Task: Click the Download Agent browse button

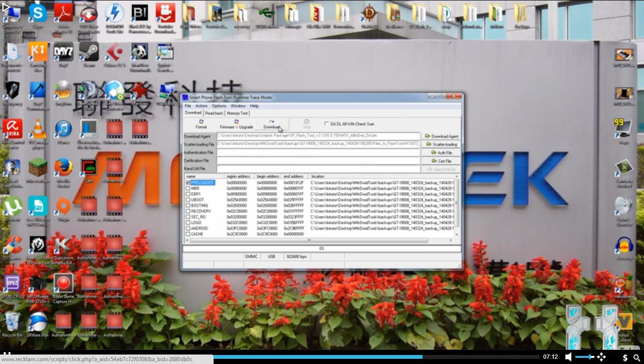Action: (x=441, y=136)
